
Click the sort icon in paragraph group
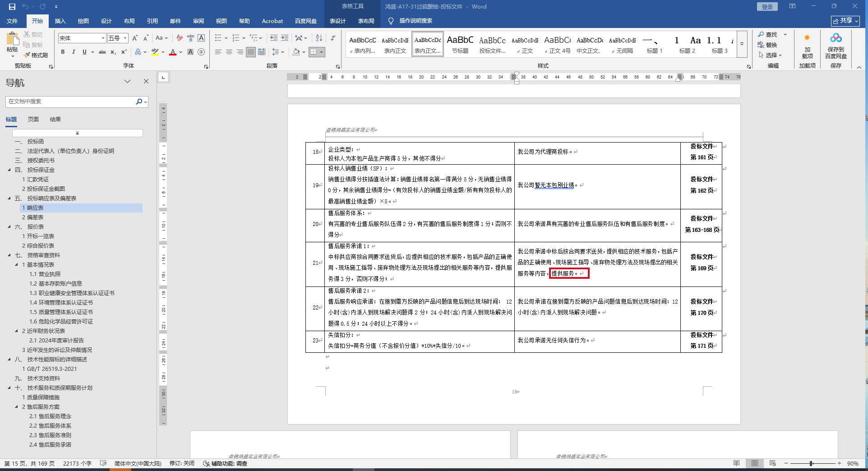pyautogui.click(x=319, y=38)
